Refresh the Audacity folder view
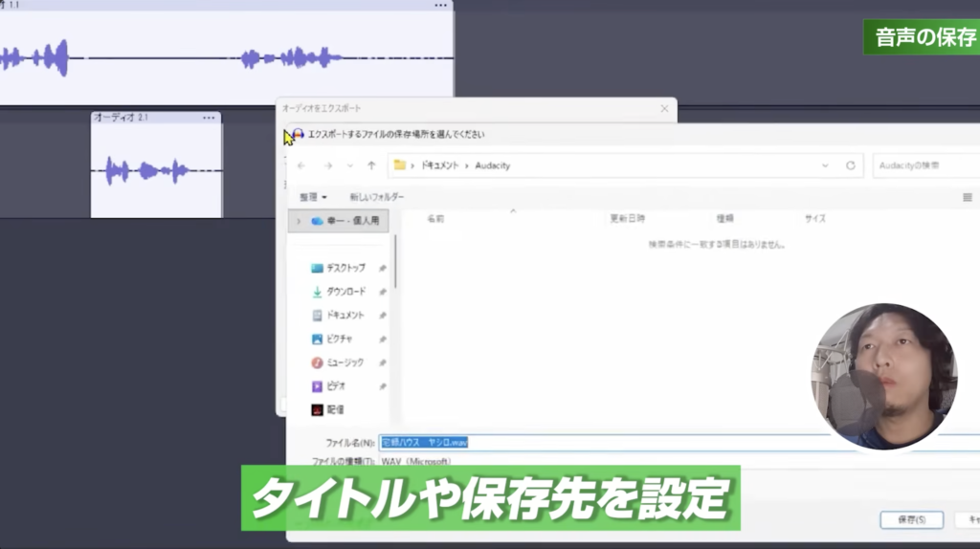The image size is (980, 549). (850, 165)
